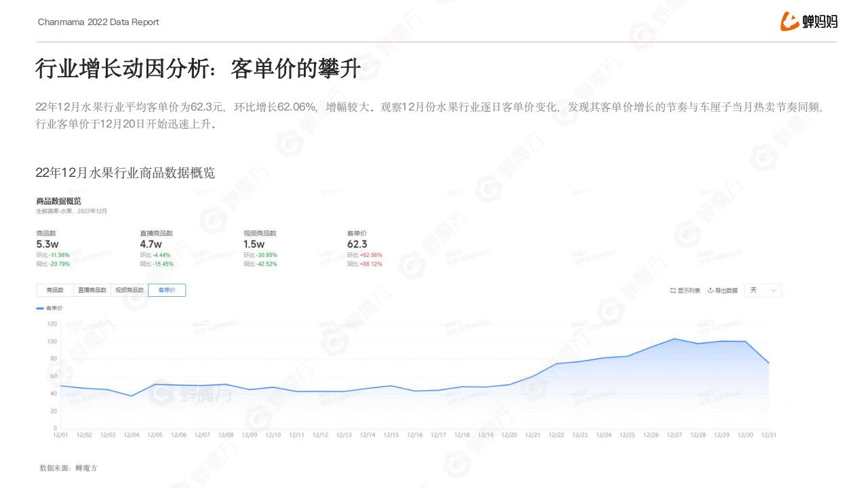Toggle the 客单价 legend series marker
Screen dimensions: 868x488
tap(40, 308)
